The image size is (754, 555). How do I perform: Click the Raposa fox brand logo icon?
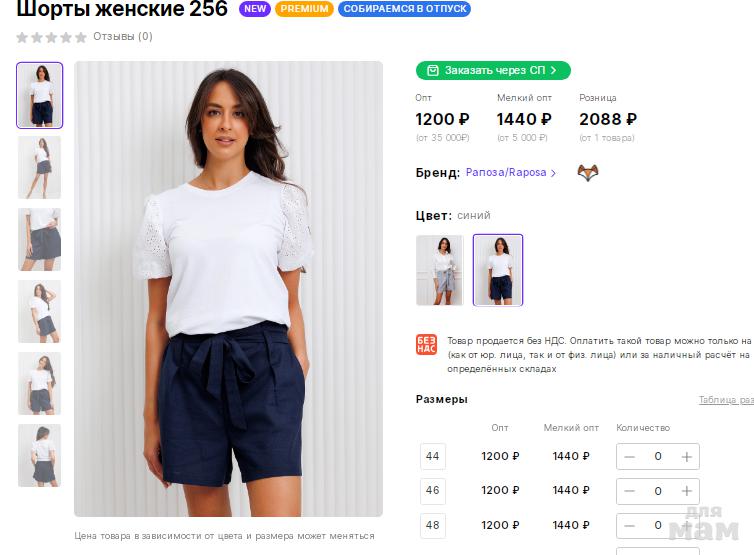(x=588, y=172)
